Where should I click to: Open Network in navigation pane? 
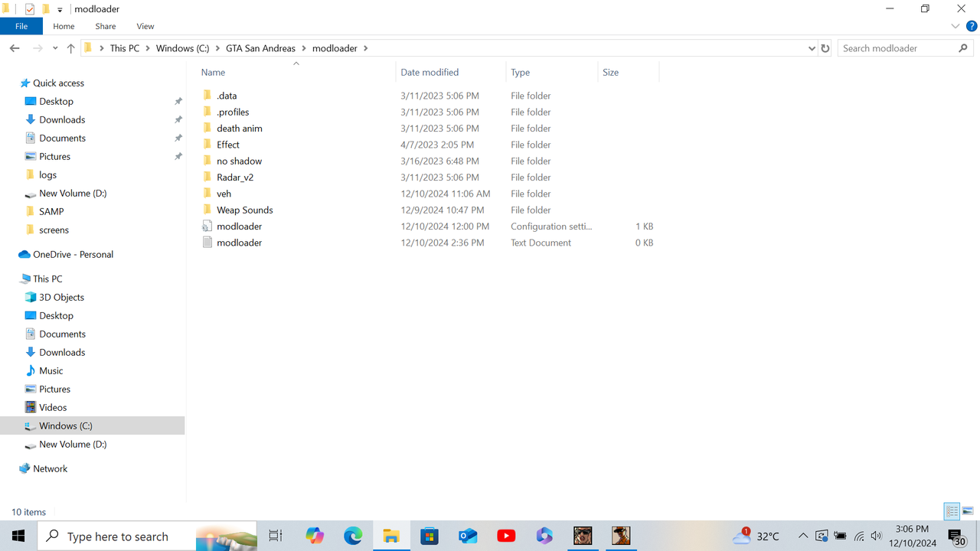(x=50, y=468)
